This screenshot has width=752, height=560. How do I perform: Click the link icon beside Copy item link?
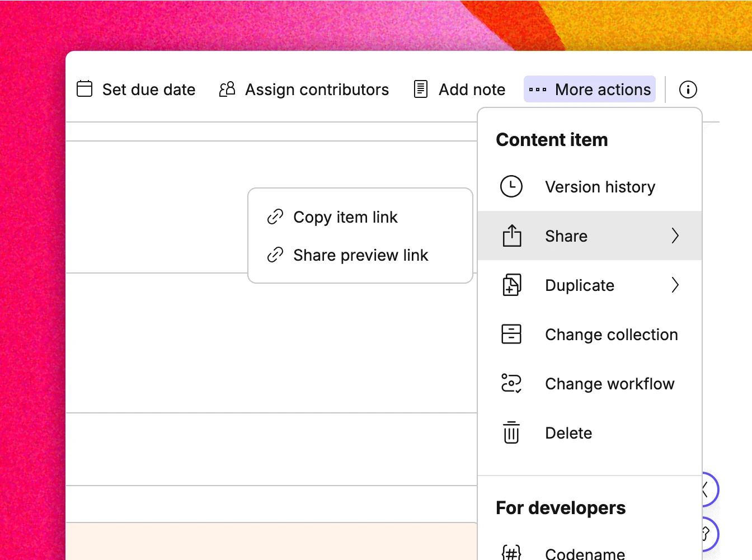(x=275, y=217)
